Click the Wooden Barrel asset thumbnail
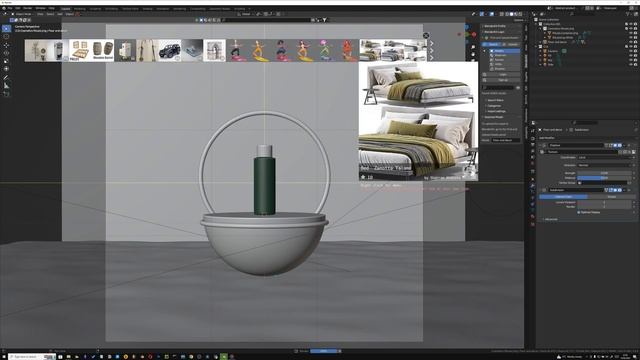The image size is (640, 360). [x=103, y=50]
